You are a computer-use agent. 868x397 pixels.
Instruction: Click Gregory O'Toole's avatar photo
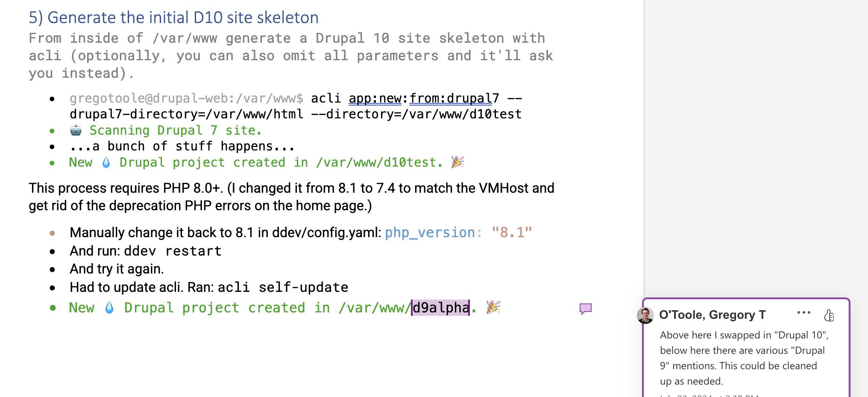click(645, 315)
